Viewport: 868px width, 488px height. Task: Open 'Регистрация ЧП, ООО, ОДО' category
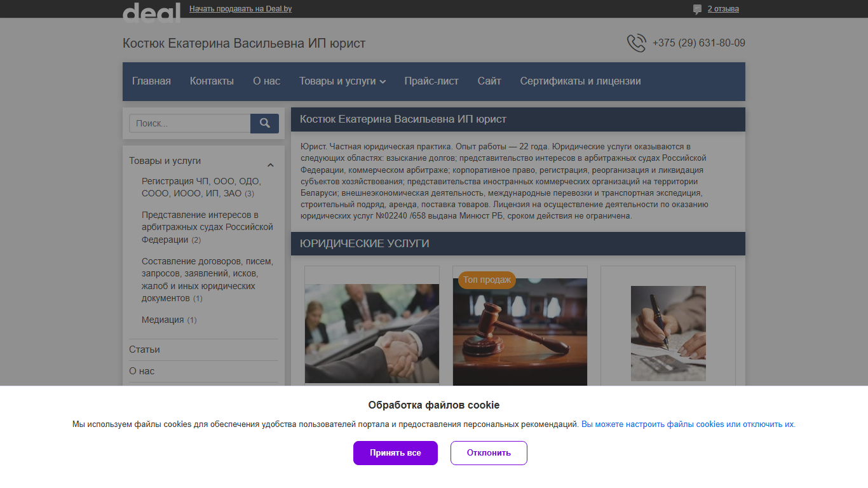coord(201,187)
